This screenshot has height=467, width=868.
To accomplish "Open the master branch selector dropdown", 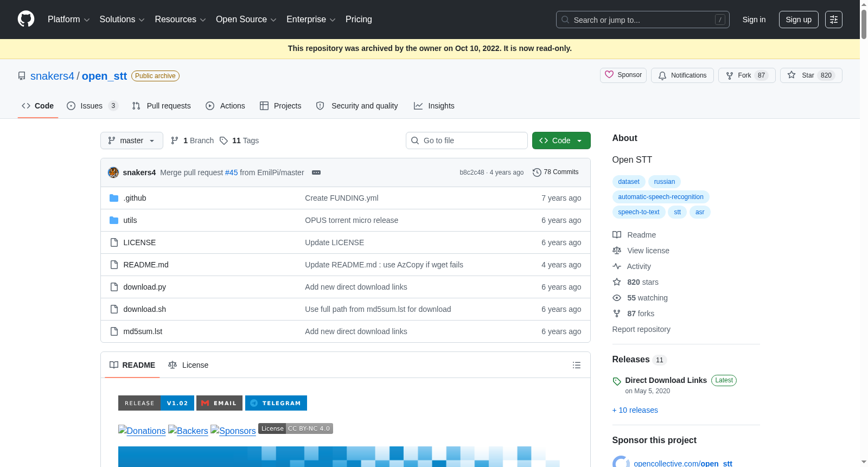I will click(x=132, y=140).
